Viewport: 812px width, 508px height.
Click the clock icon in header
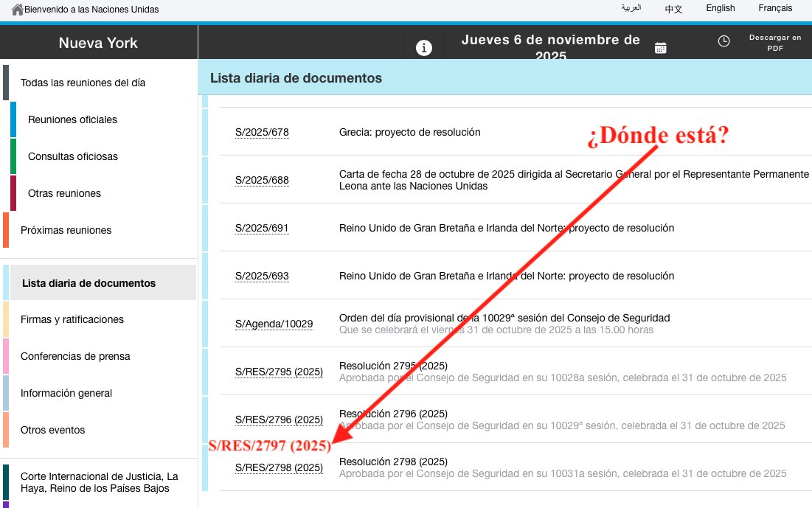click(x=724, y=41)
